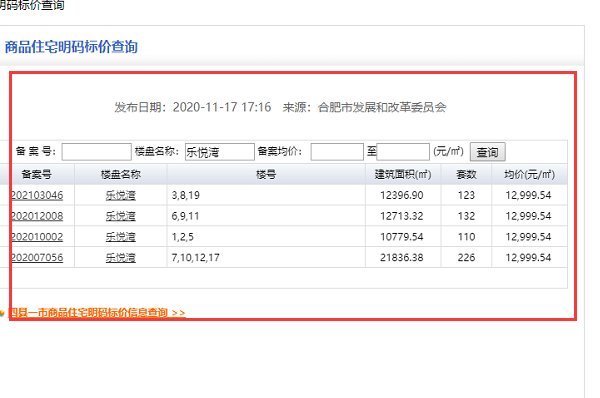The height and width of the screenshot is (398, 600).
Task: Click the unit count 123
Action: [466, 195]
